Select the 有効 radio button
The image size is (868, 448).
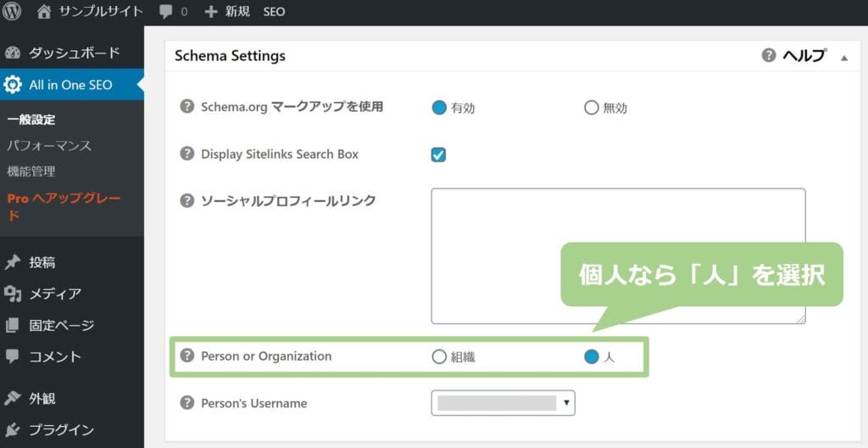click(439, 108)
